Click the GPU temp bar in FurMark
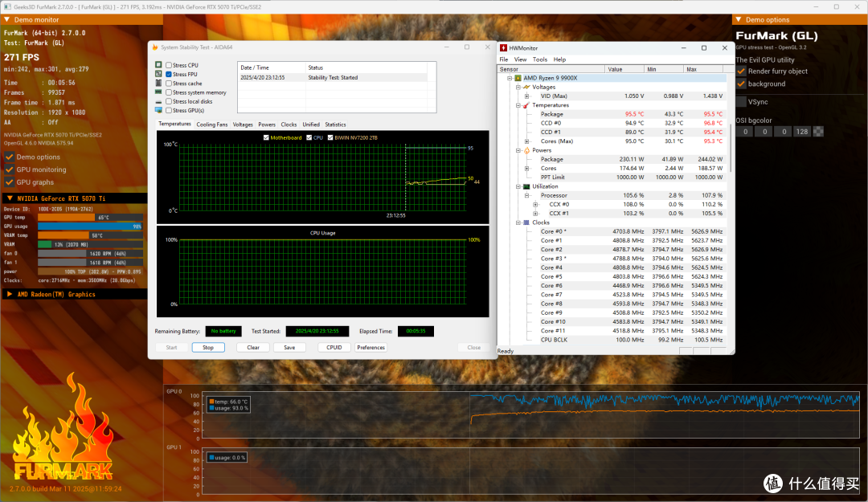The image size is (868, 502). coord(90,218)
